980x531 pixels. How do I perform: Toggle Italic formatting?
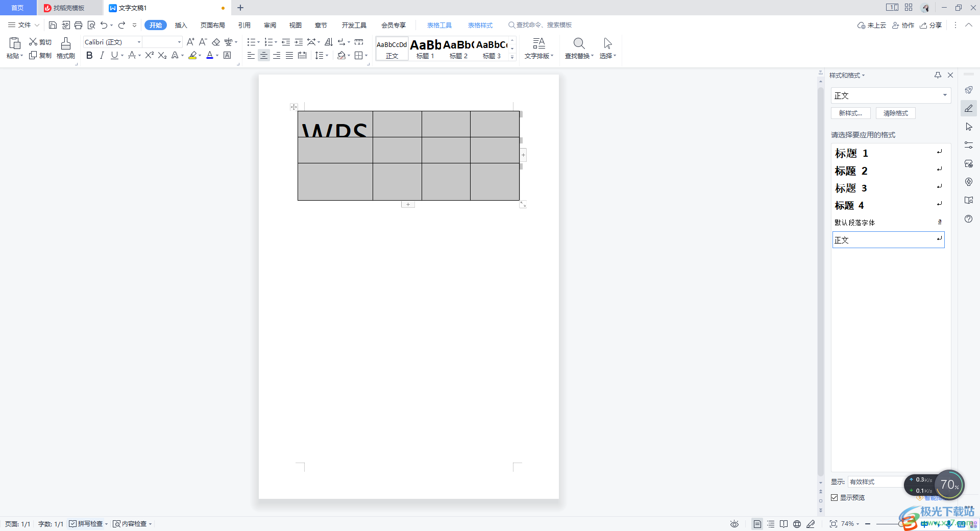(x=102, y=55)
